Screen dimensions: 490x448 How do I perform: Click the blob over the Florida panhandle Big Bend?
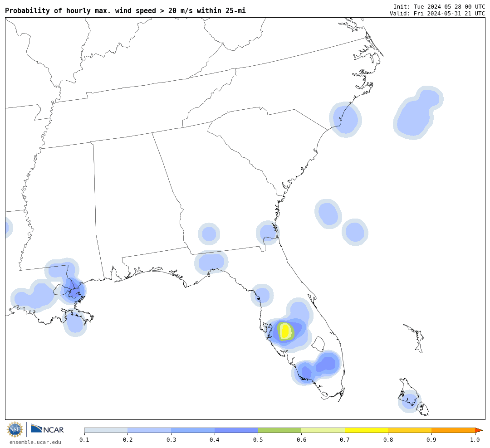211,262
